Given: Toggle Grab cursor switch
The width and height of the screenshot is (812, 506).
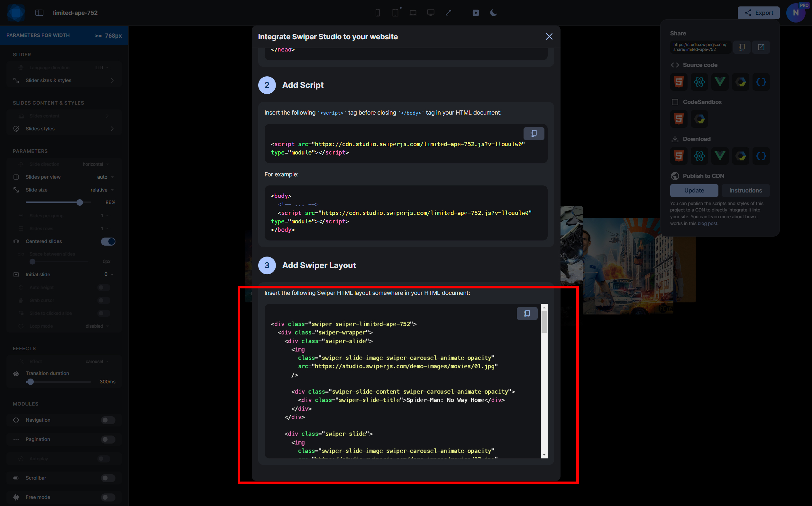Looking at the screenshot, I should [x=104, y=301].
